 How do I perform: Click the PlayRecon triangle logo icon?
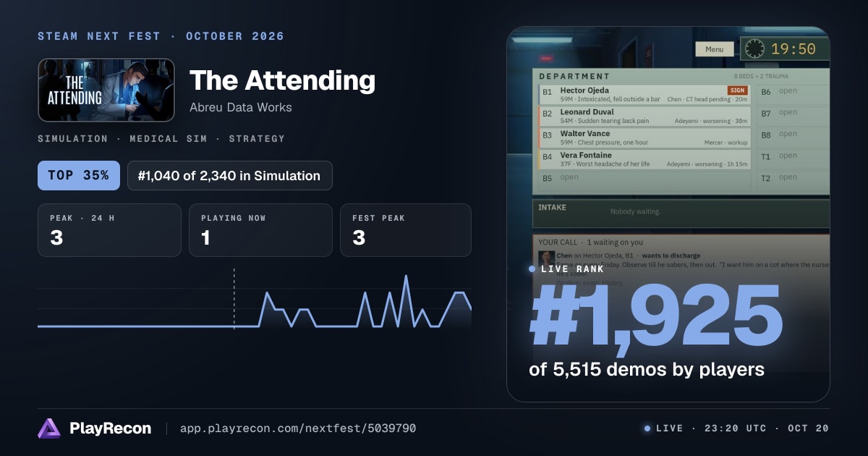pyautogui.click(x=49, y=428)
